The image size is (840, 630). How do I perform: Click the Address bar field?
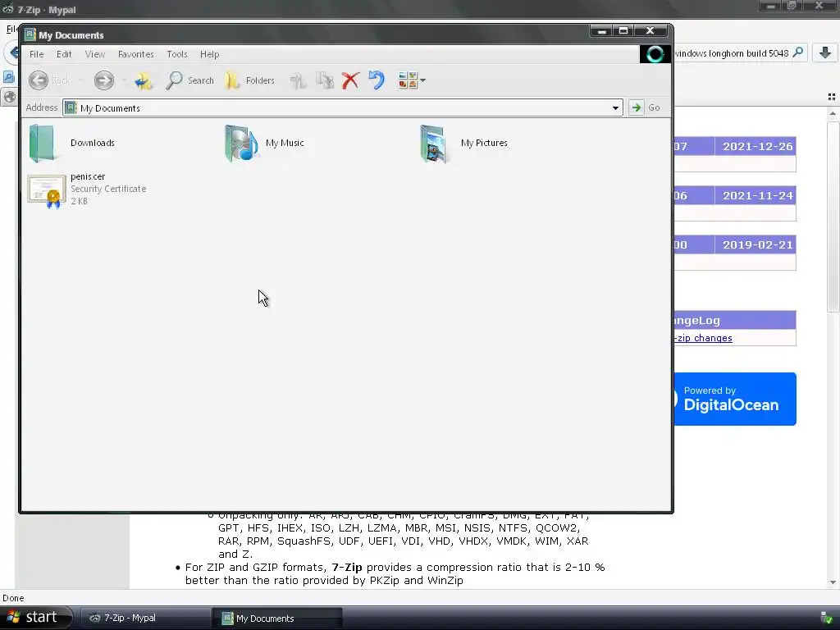tap(342, 108)
